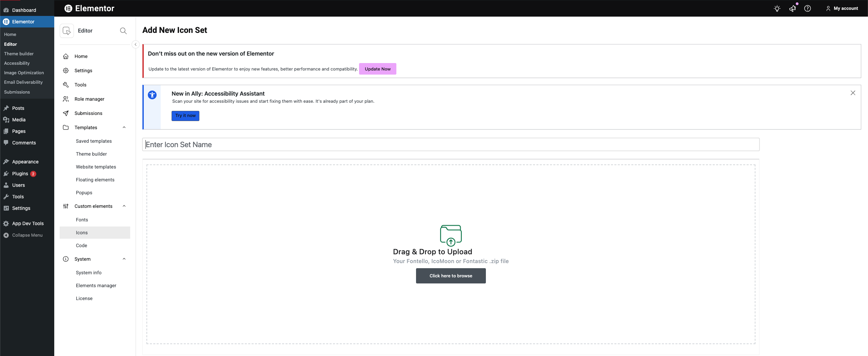This screenshot has width=868, height=356.
Task: Open the help question mark icon
Action: 807,8
